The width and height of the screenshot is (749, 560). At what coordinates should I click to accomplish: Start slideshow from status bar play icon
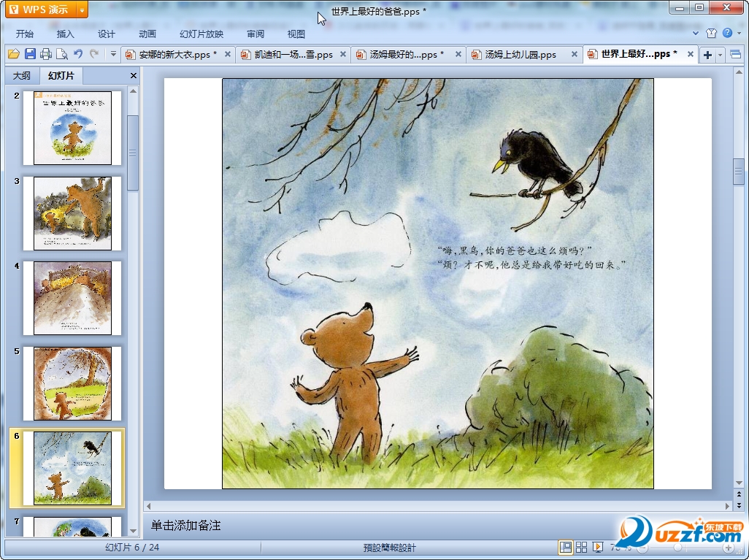pyautogui.click(x=597, y=547)
